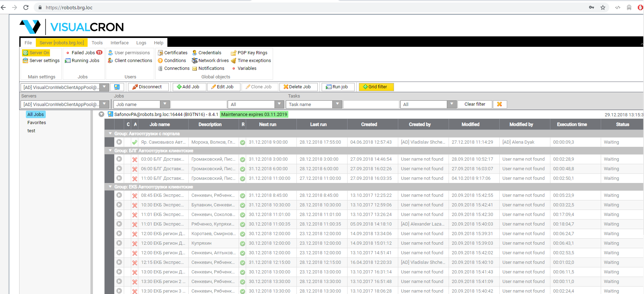Open PGP Key Rings

pos(249,53)
